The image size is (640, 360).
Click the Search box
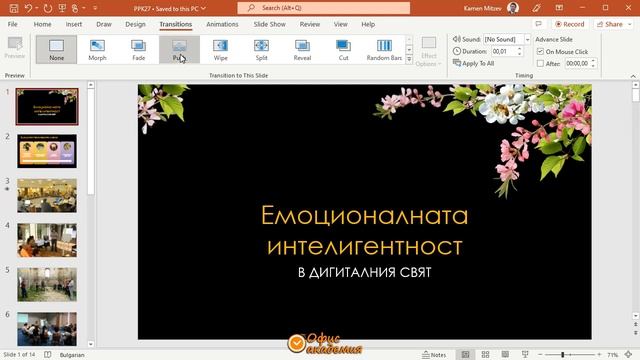[x=324, y=8]
